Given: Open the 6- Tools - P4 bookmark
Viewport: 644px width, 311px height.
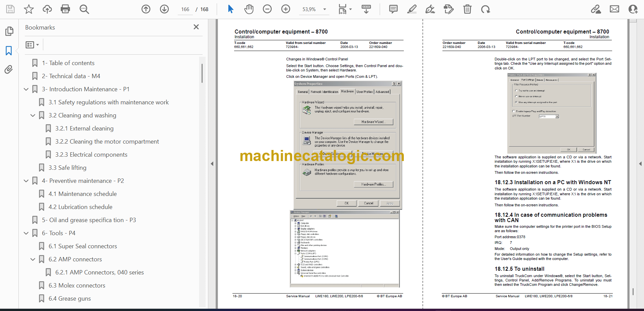Looking at the screenshot, I should tap(59, 233).
